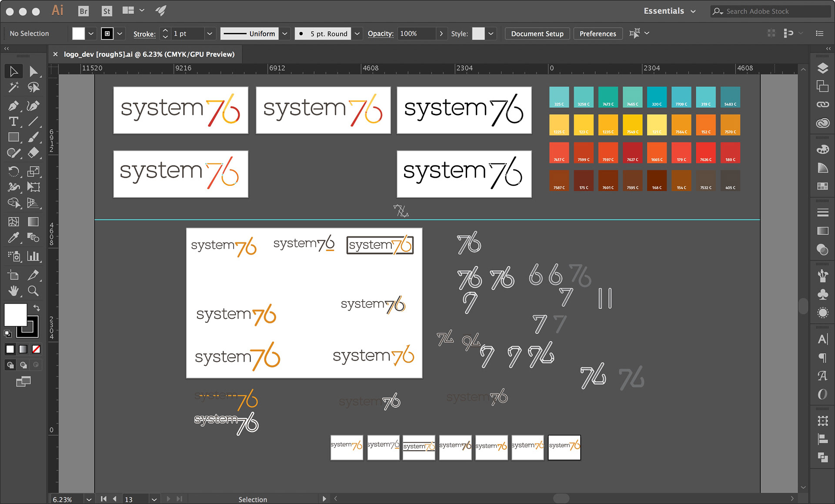Reset to default fill and stroke
Screen dimensions: 835x504
(8, 334)
